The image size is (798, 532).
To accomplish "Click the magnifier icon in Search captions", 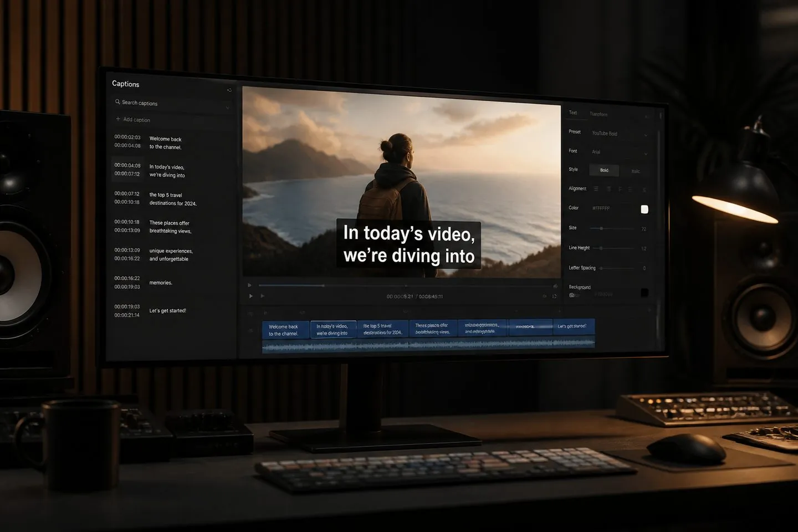I will tap(117, 102).
